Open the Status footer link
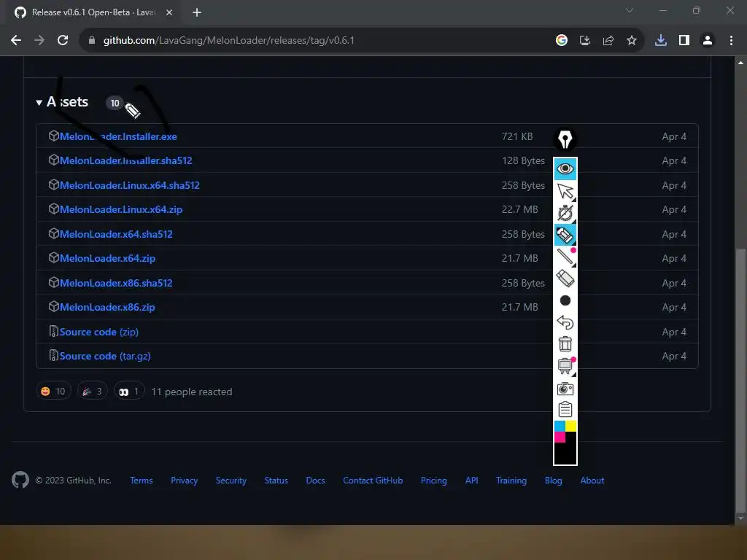 276,481
